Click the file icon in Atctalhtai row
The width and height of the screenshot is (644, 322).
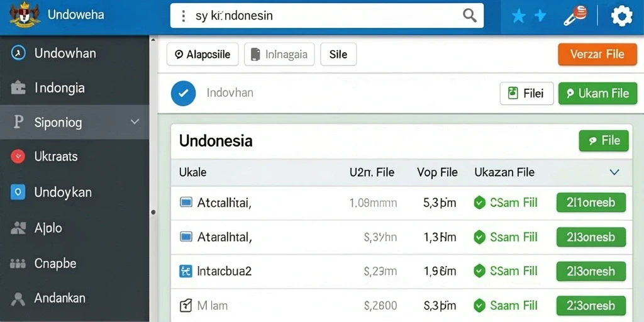(186, 202)
